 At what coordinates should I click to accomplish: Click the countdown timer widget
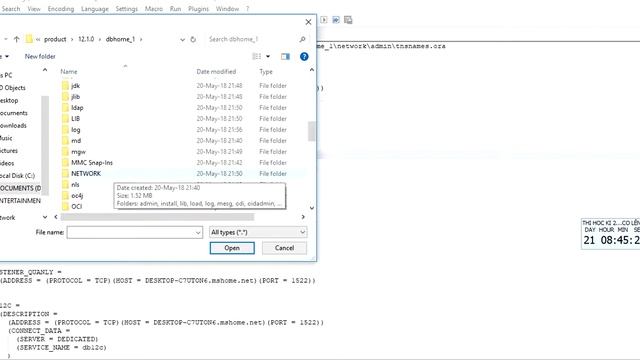coord(611,234)
